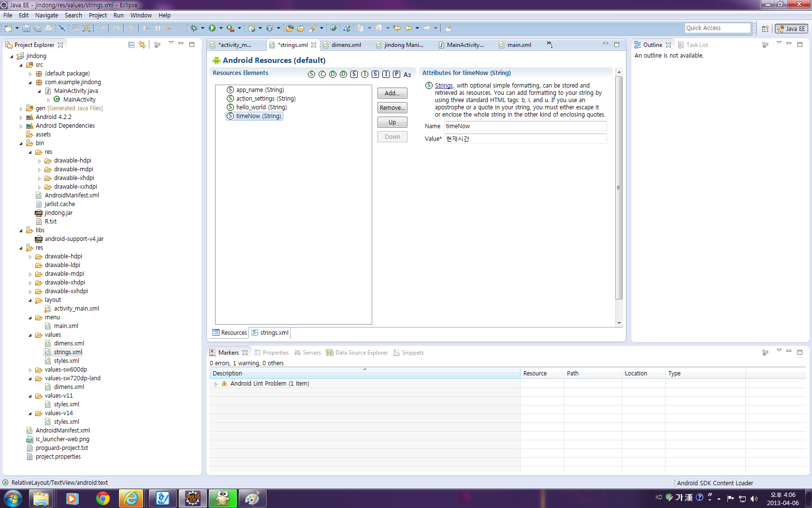Click the Print toolbar icon
Image resolution: width=812 pixels, height=508 pixels.
click(48, 29)
